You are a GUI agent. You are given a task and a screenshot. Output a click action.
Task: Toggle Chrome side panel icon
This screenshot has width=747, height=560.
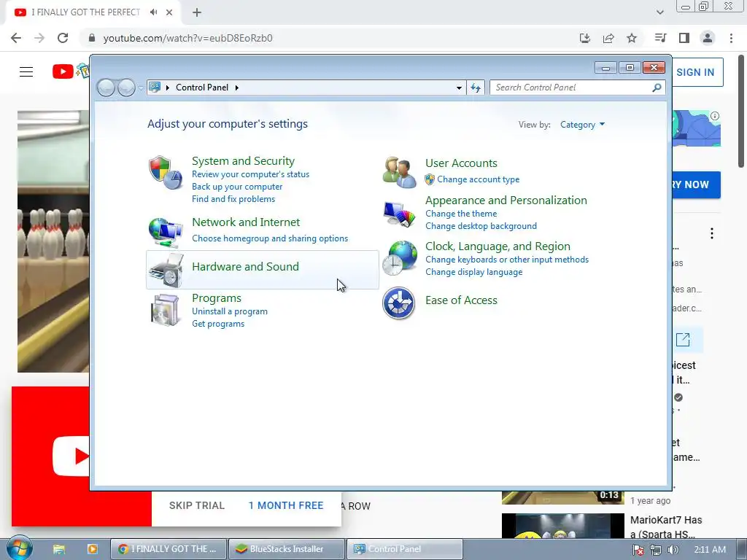click(684, 38)
